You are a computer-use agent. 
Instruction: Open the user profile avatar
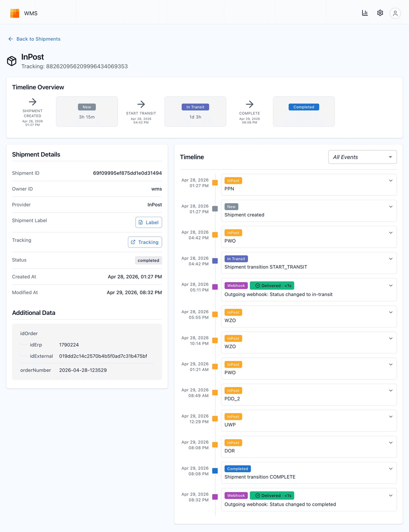pyautogui.click(x=395, y=13)
